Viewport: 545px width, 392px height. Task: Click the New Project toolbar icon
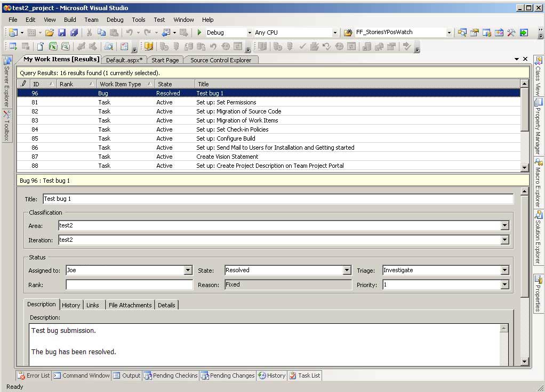click(13, 32)
